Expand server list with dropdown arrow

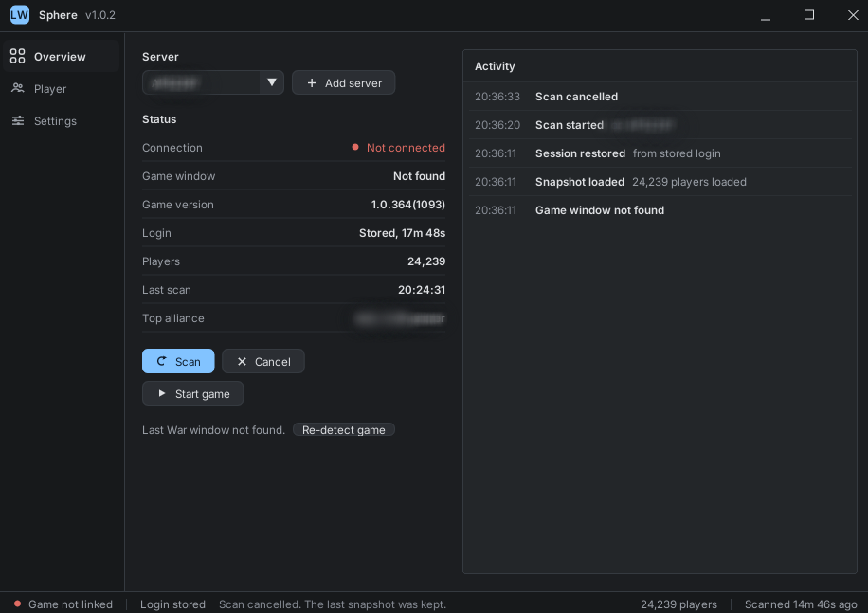(x=272, y=82)
